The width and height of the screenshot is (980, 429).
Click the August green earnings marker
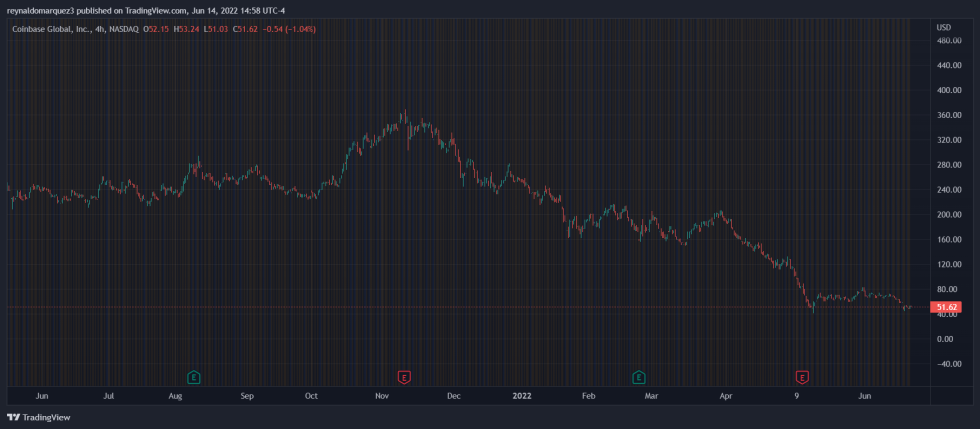[x=194, y=377]
